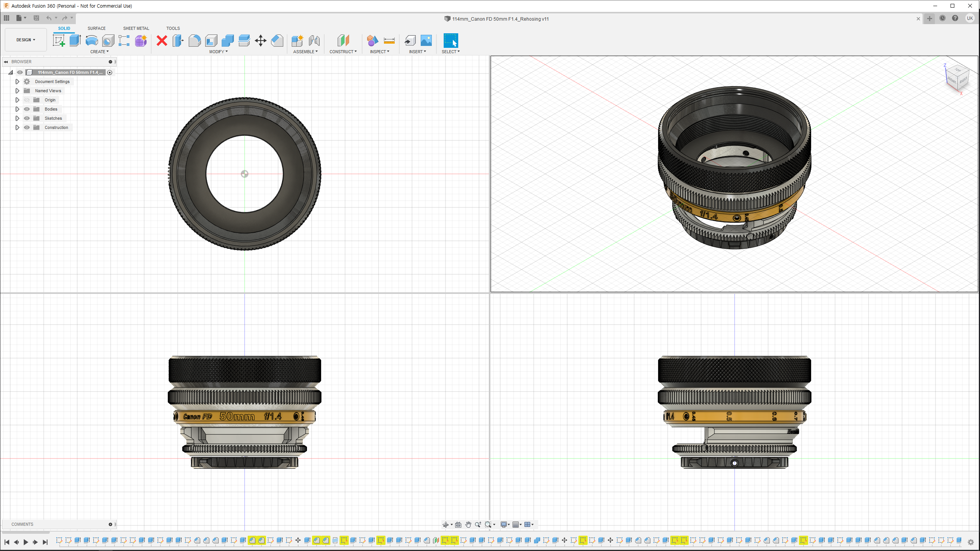Image resolution: width=980 pixels, height=551 pixels.
Task: Click the timeline Play button
Action: (x=26, y=542)
